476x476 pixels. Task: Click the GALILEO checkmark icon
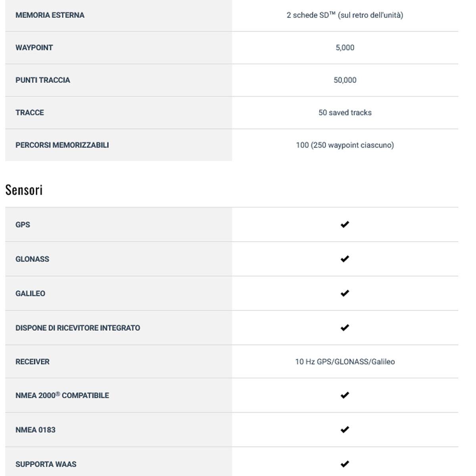tap(345, 294)
